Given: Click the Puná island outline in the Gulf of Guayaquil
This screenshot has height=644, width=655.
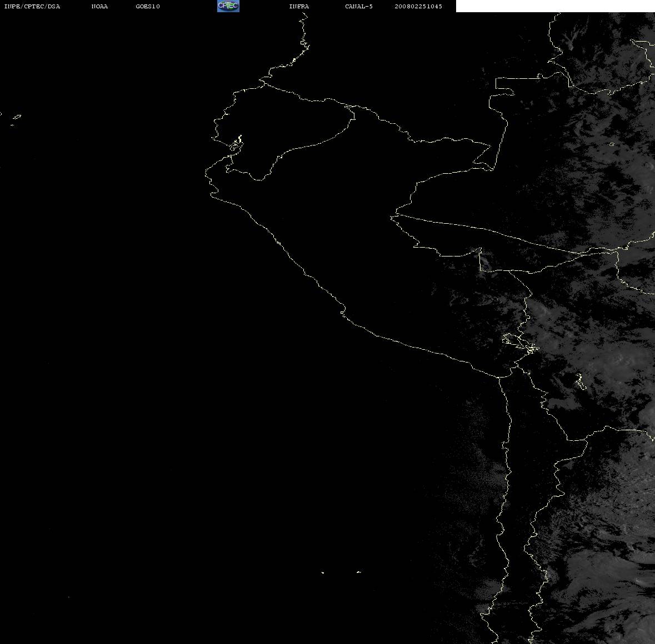Looking at the screenshot, I should tap(236, 145).
